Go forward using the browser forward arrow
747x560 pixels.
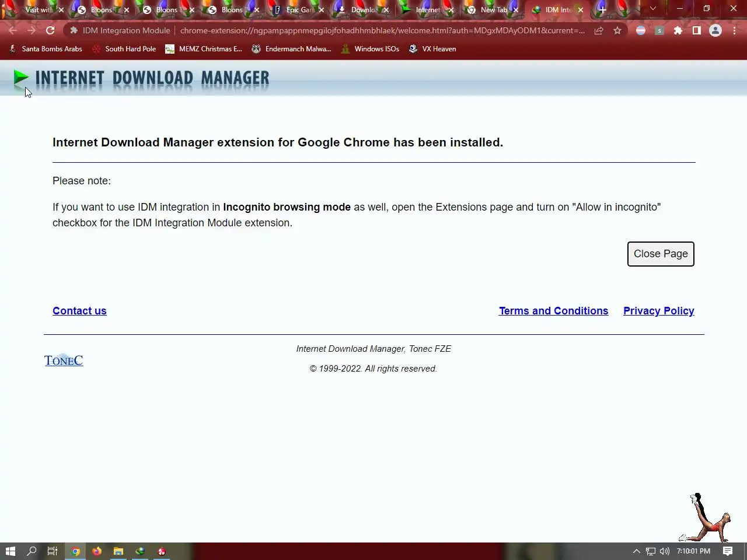tap(32, 30)
